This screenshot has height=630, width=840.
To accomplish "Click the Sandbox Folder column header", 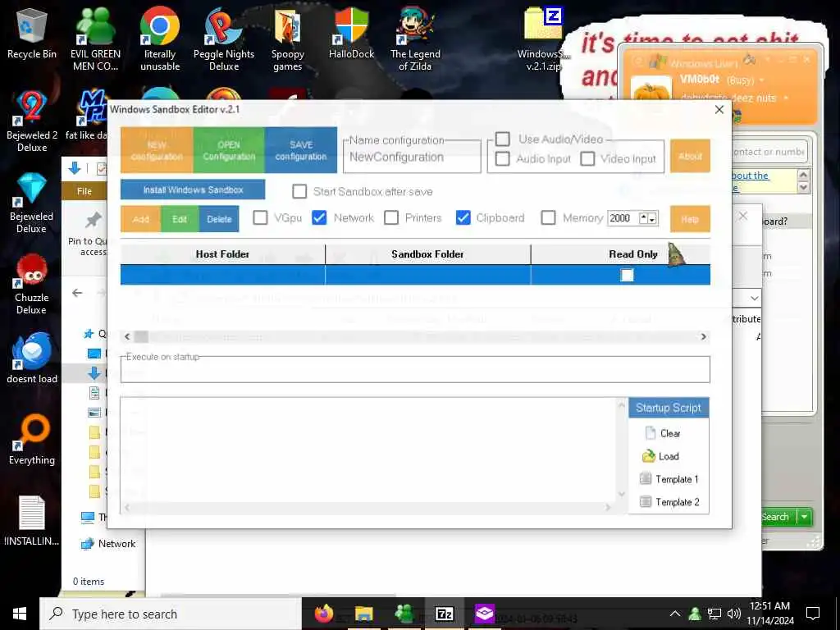I will [427, 254].
